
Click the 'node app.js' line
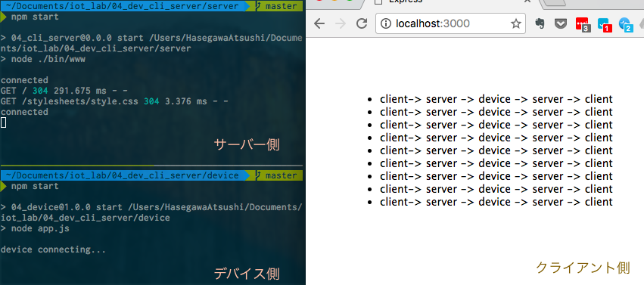(35, 228)
